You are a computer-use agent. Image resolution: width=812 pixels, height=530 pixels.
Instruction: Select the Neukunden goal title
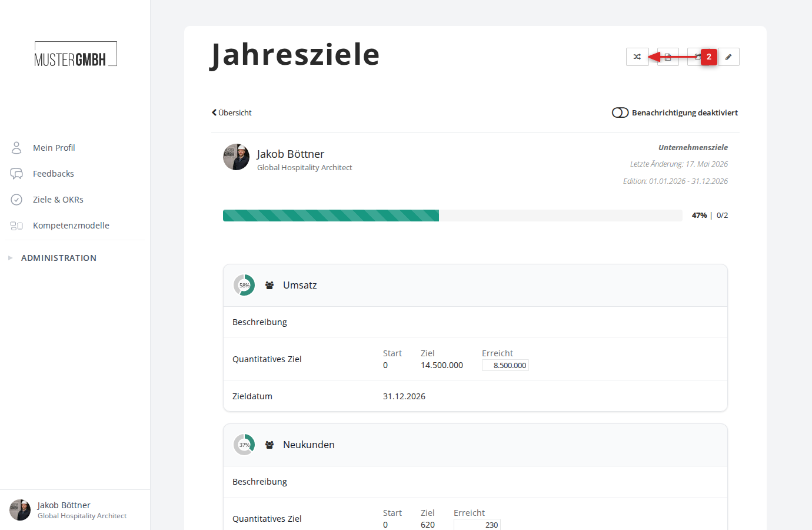click(309, 445)
